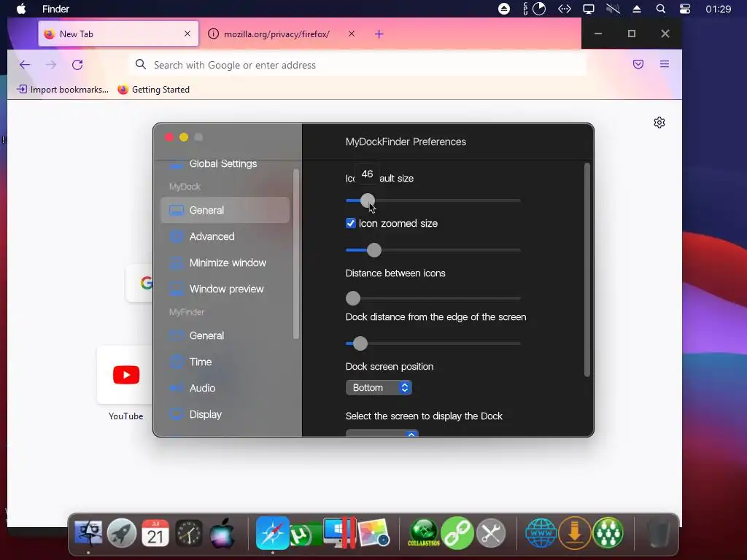Click the preferences sidebar scrollbar
Screen dimensions: 747x560
pyautogui.click(x=296, y=254)
